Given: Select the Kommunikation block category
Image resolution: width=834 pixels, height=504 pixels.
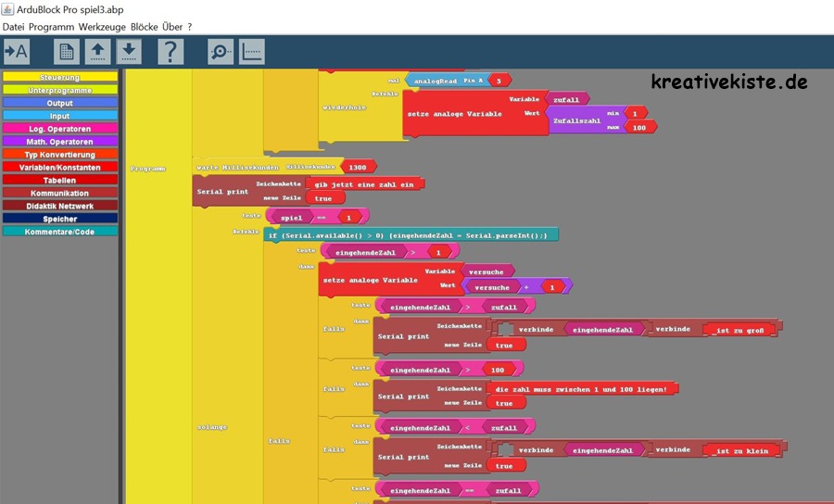Looking at the screenshot, I should (59, 193).
